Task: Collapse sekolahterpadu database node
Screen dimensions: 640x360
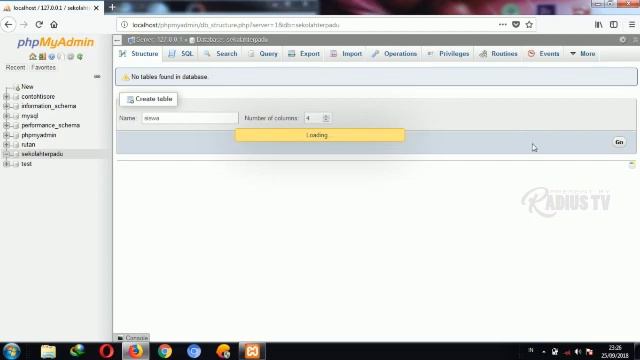Action: (x=6, y=154)
